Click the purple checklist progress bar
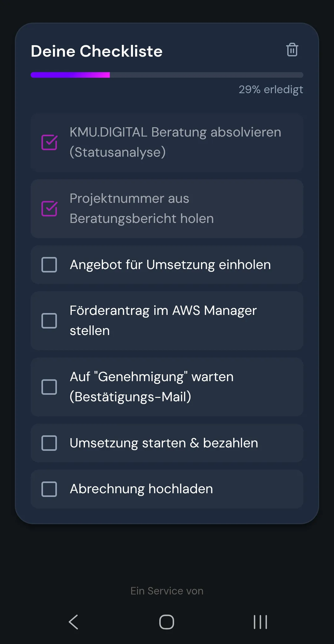334x644 pixels. (71, 75)
